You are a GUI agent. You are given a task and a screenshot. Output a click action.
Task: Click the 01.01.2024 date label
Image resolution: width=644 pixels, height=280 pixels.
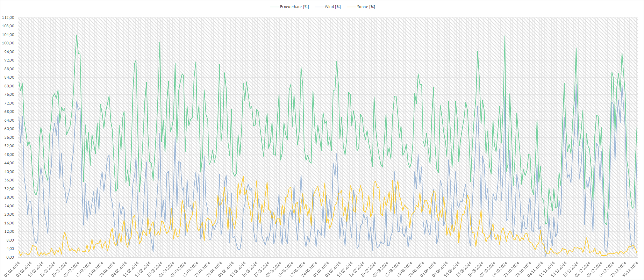(12, 270)
